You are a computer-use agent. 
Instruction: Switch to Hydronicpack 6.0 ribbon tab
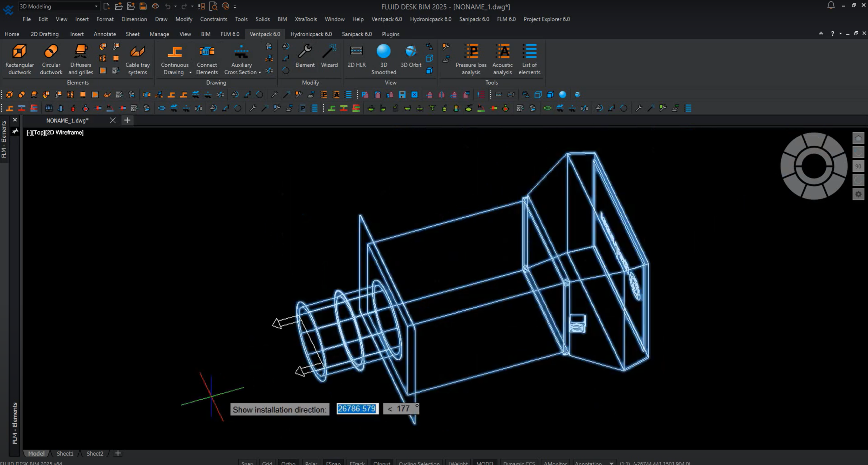[x=311, y=34]
